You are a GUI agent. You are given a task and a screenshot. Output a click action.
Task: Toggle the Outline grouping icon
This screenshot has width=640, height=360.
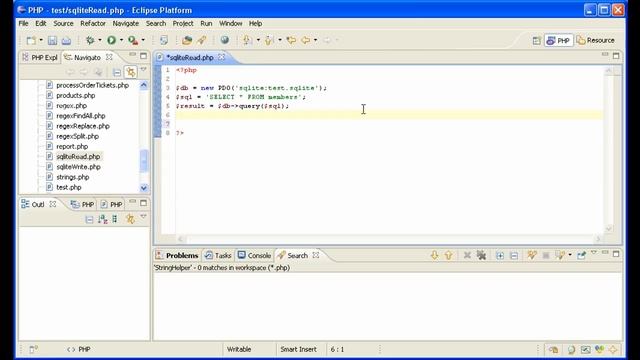115,219
